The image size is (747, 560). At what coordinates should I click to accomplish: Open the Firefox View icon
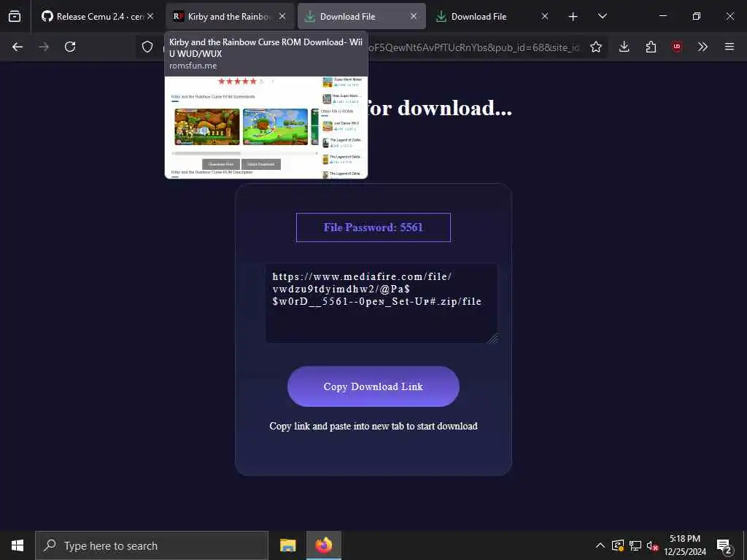(x=15, y=16)
